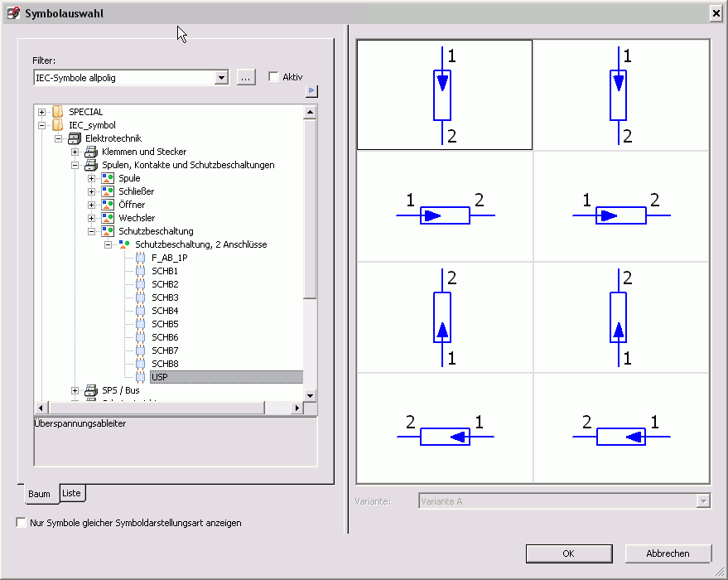Enable the Aktiv filter checkbox
This screenshot has height=580, width=728.
(x=273, y=76)
